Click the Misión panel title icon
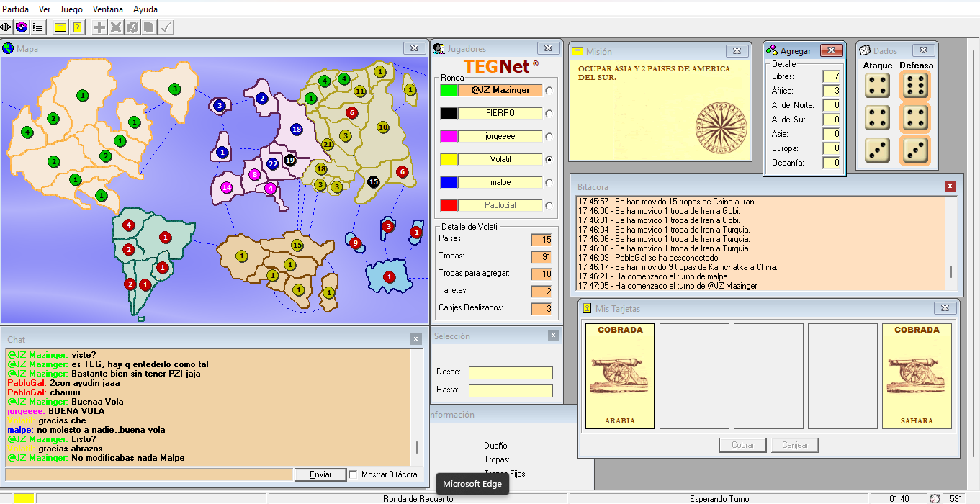The height and width of the screenshot is (504, 980). 577,51
